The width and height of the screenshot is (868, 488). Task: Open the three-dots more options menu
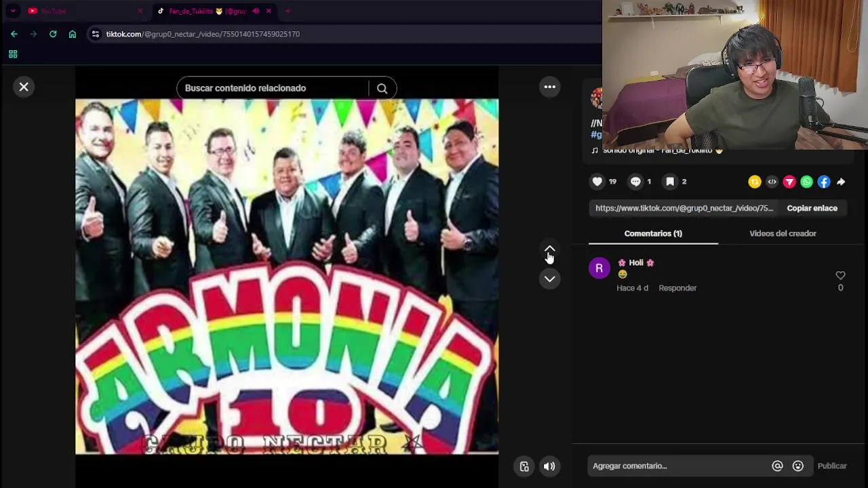click(550, 87)
